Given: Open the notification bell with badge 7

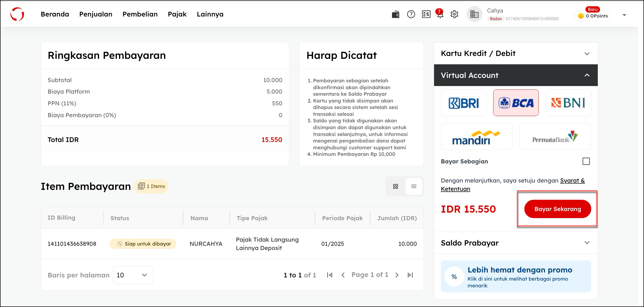Looking at the screenshot, I should [440, 15].
